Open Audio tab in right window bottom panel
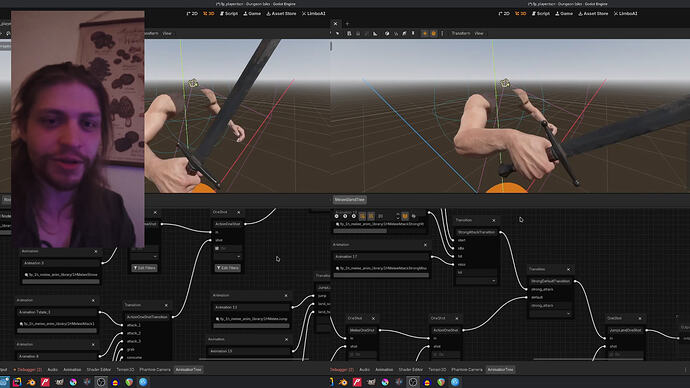The image size is (690, 388). coord(364,370)
